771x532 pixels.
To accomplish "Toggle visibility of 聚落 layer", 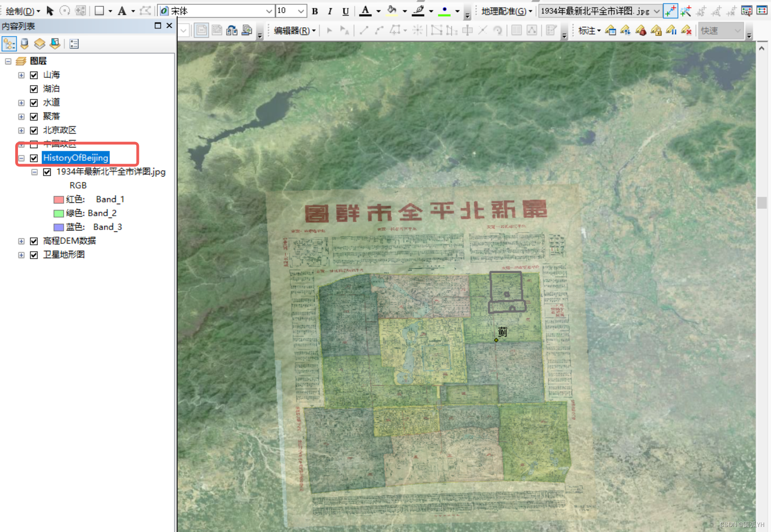I will pos(34,116).
